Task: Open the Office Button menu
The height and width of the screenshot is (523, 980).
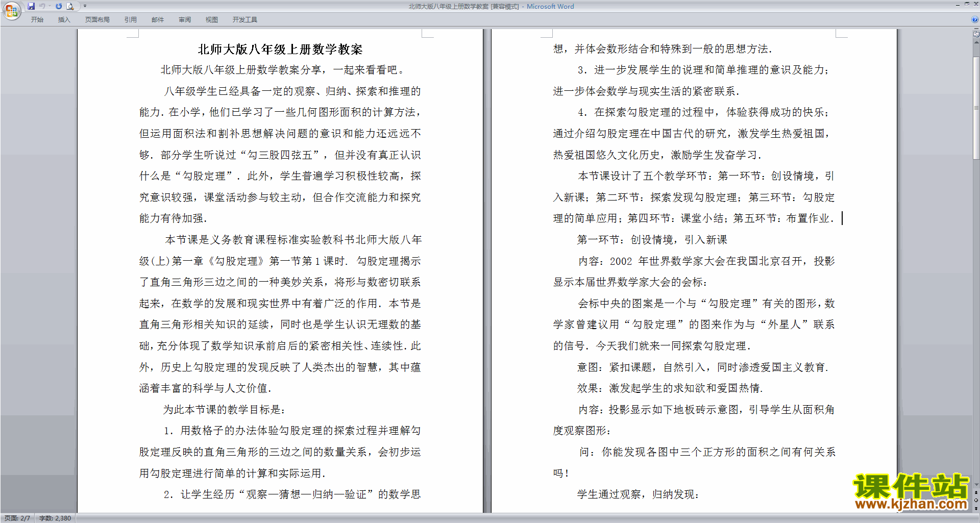Action: (11, 11)
